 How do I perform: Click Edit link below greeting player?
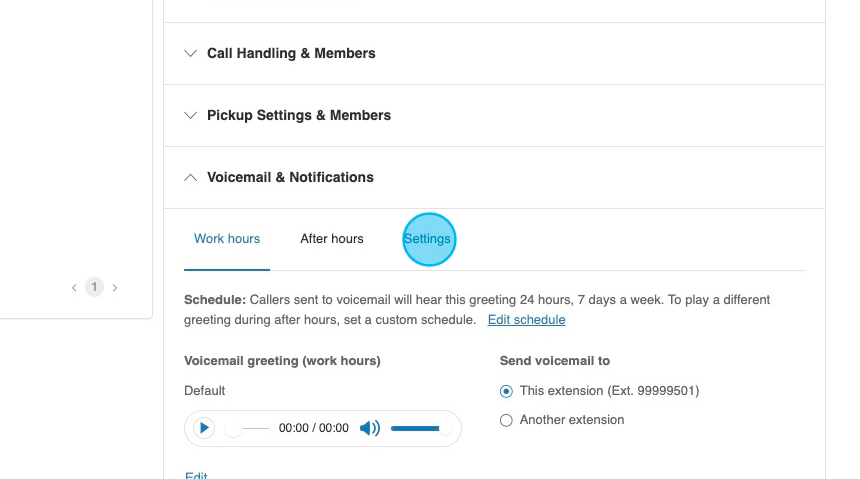tap(196, 475)
